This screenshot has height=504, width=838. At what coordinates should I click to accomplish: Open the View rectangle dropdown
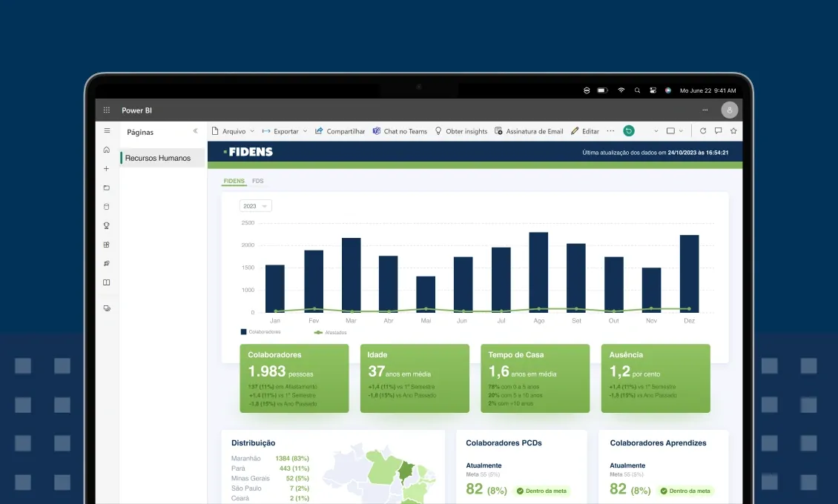point(675,130)
